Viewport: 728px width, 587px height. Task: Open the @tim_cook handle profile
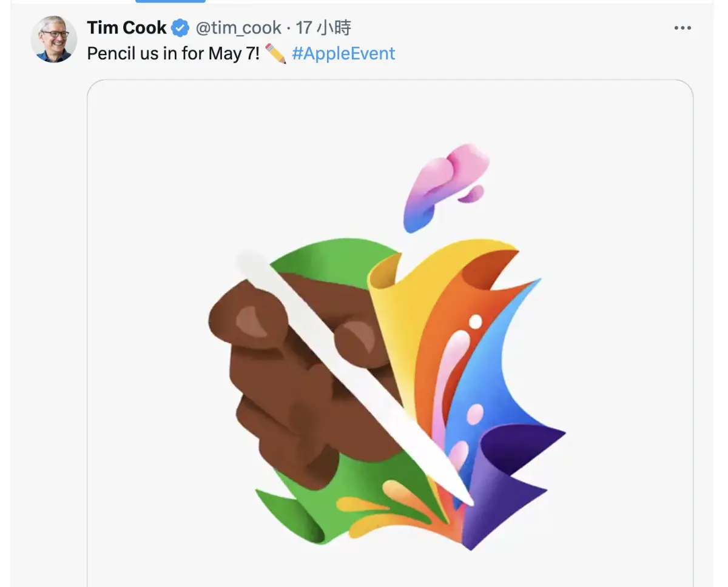[238, 28]
